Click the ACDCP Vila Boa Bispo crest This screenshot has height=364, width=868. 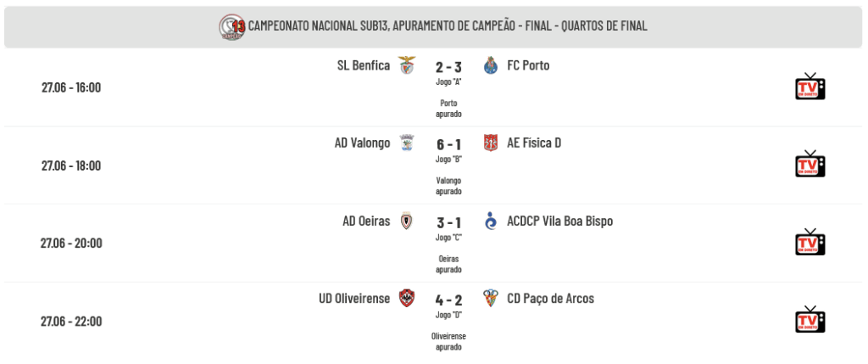[x=491, y=221]
